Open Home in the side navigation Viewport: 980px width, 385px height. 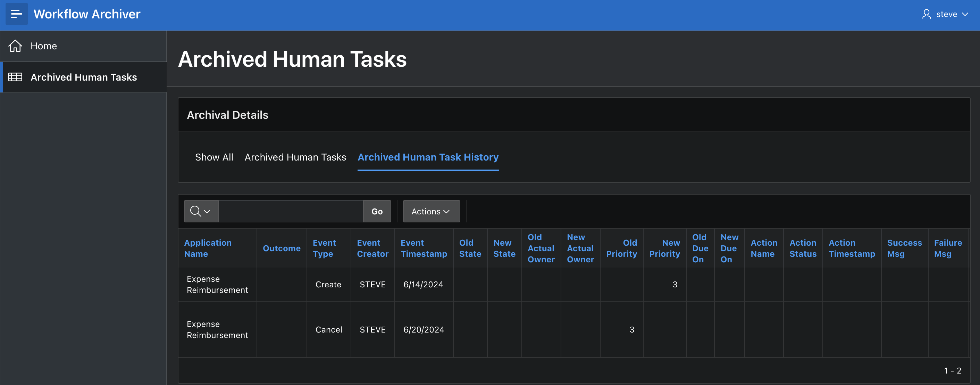[44, 46]
